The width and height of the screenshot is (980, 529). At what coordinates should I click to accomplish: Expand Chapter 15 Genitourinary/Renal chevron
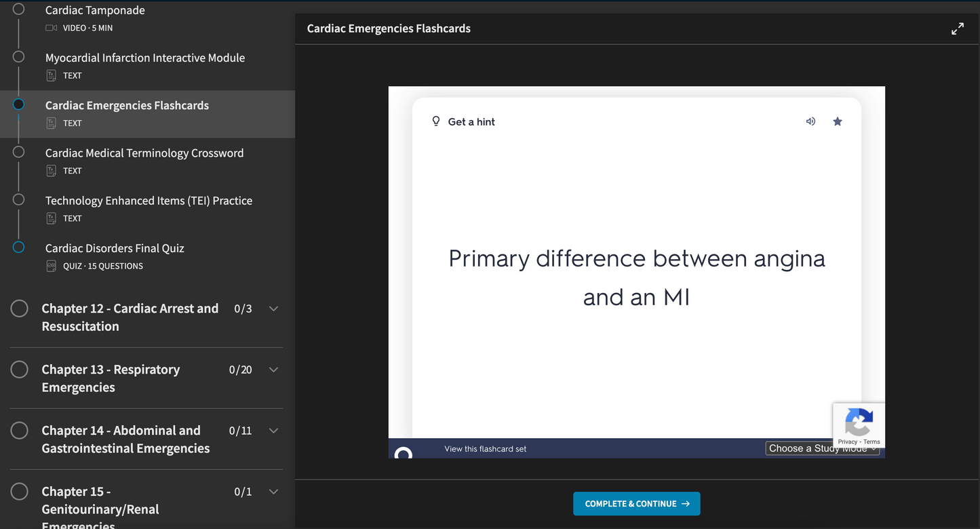pyautogui.click(x=273, y=492)
